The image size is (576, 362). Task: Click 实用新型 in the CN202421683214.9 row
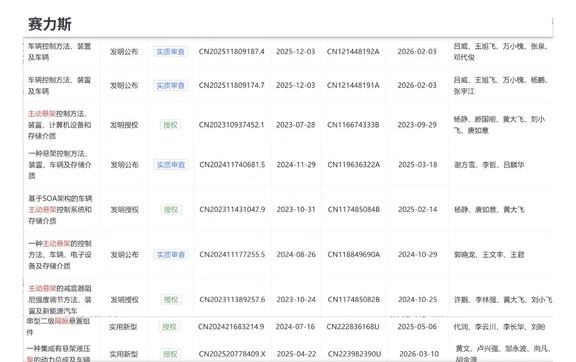(x=123, y=327)
